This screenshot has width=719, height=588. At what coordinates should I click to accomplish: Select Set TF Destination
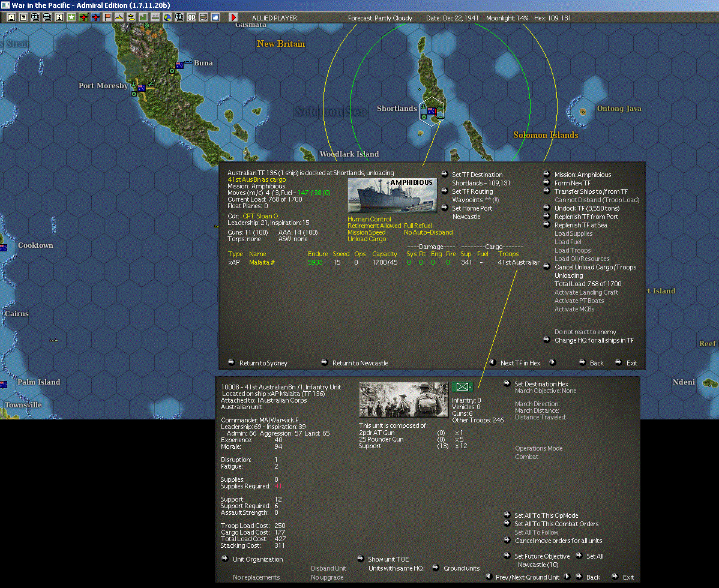[x=477, y=175]
